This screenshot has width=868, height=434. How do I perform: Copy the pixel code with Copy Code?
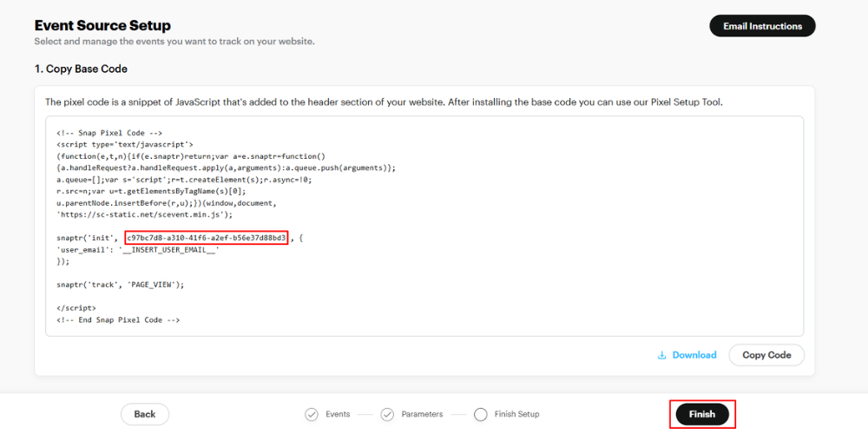[766, 355]
